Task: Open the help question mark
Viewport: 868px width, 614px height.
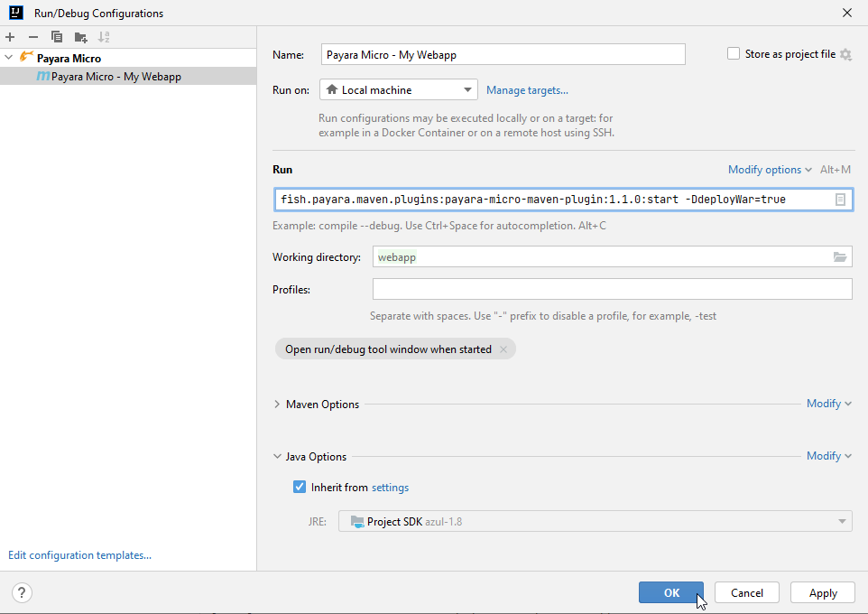Action: tap(21, 592)
